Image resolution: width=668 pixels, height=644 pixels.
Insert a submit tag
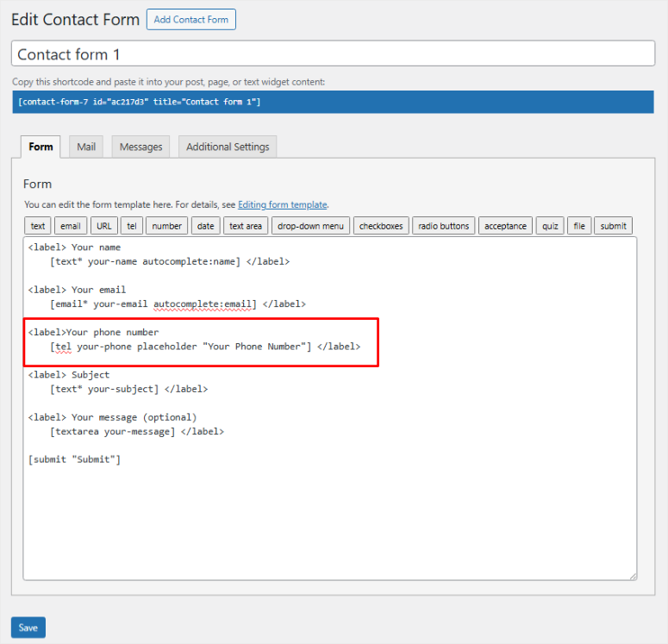tap(614, 226)
